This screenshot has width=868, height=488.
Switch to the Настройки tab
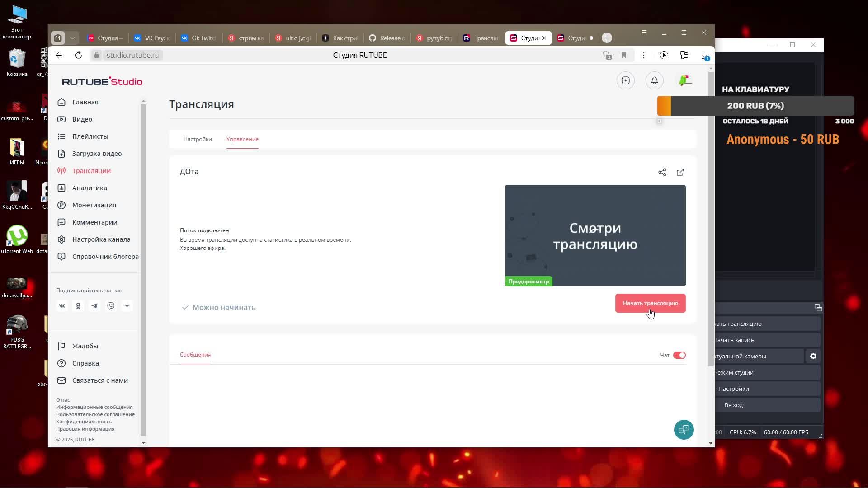pyautogui.click(x=198, y=139)
